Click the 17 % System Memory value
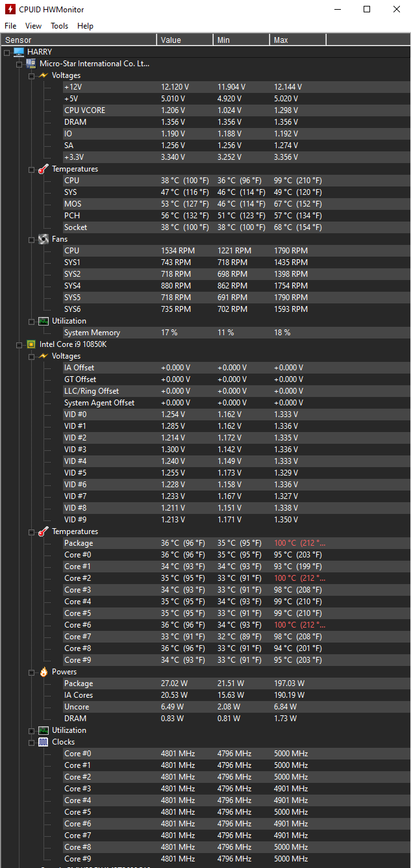 (169, 333)
